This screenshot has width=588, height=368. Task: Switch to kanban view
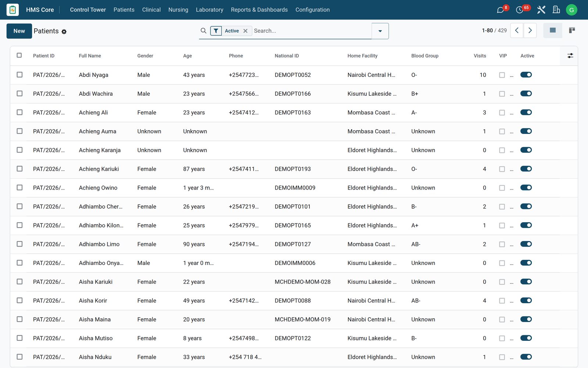(572, 31)
